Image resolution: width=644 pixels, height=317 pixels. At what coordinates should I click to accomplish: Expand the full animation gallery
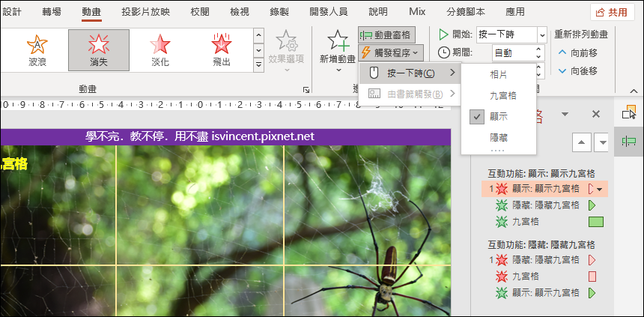click(258, 64)
